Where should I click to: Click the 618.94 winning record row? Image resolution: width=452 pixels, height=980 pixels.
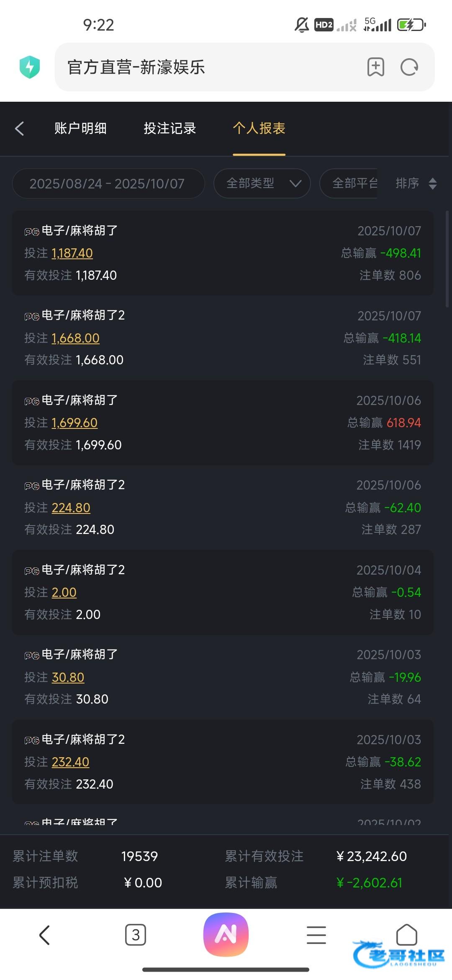click(x=223, y=423)
